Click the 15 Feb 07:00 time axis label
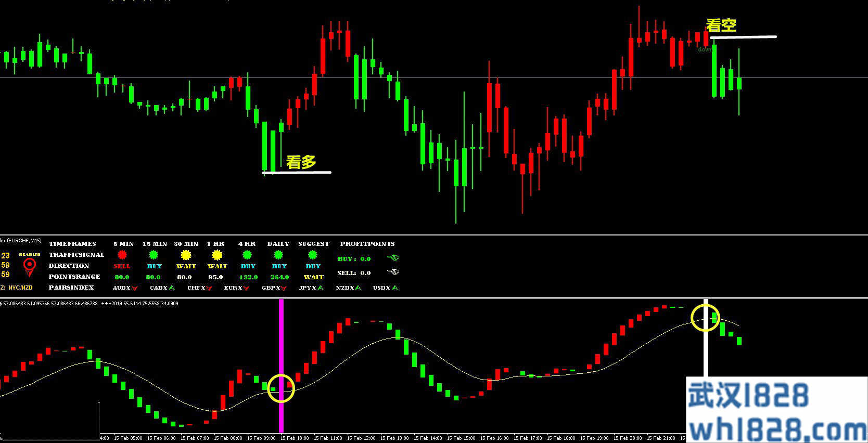Viewport: 868px width, 443px height. coord(195,438)
